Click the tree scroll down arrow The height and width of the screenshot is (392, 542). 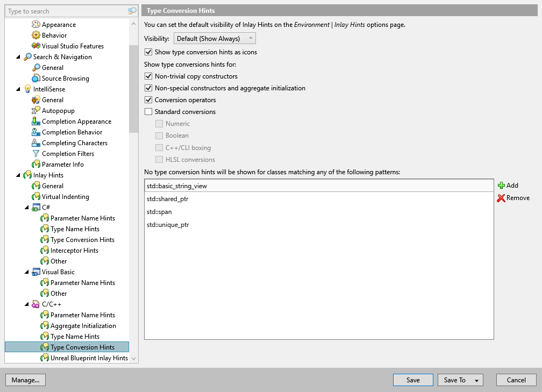coord(133,359)
